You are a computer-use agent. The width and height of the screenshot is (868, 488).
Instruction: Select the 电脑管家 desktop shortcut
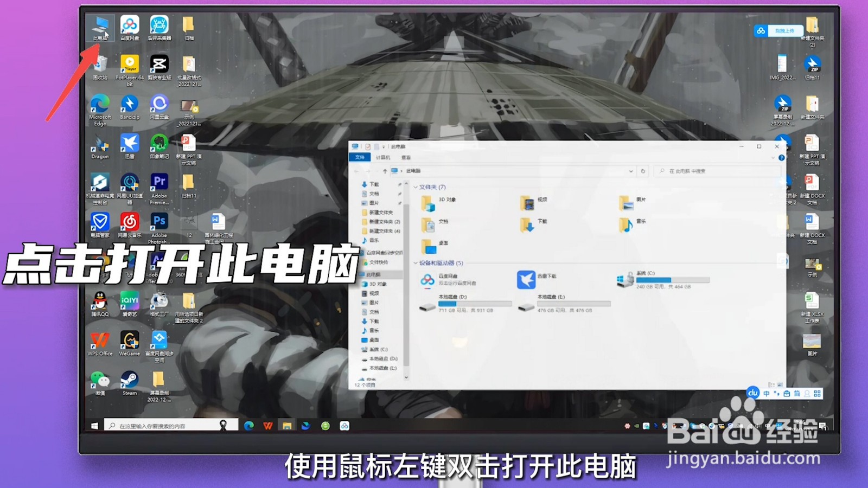100,226
